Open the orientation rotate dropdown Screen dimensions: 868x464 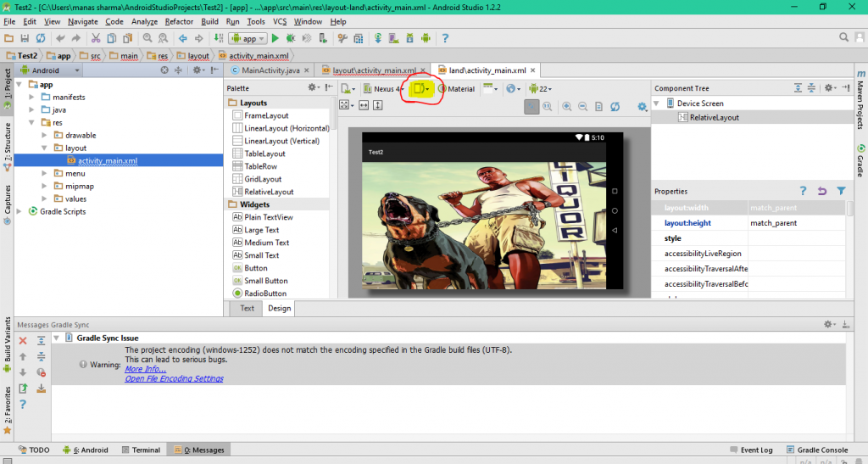click(421, 88)
